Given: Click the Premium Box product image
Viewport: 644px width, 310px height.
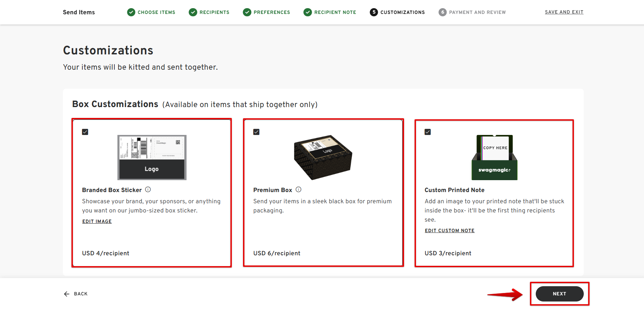Looking at the screenshot, I should click(x=323, y=157).
